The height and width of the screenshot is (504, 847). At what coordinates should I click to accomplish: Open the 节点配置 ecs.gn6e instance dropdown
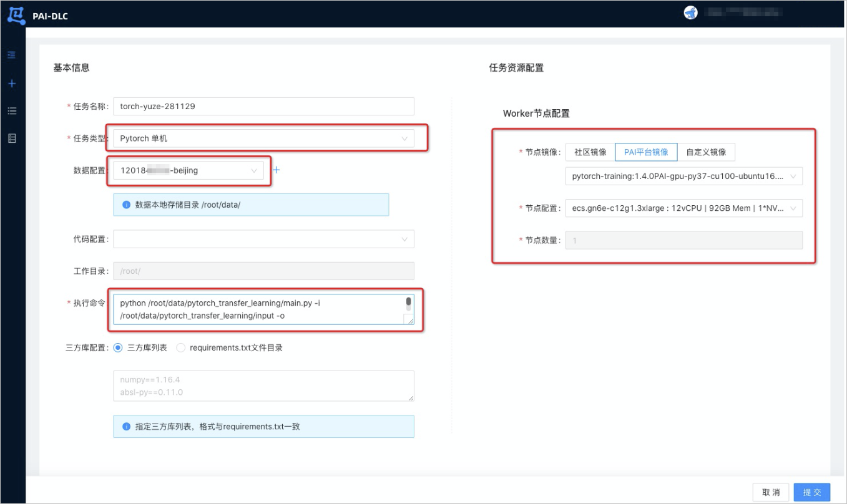point(684,208)
